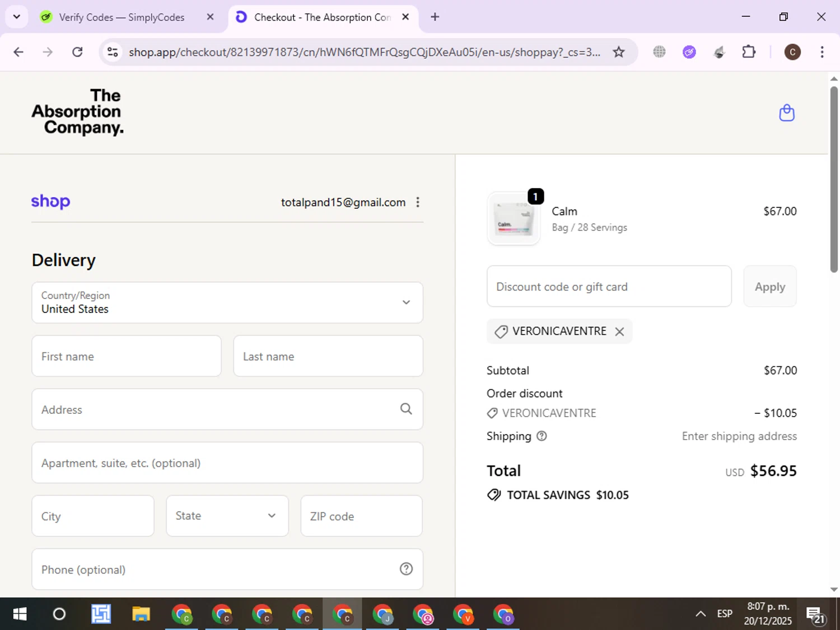Click the order discount amount − $10.05
840x630 pixels.
click(776, 413)
